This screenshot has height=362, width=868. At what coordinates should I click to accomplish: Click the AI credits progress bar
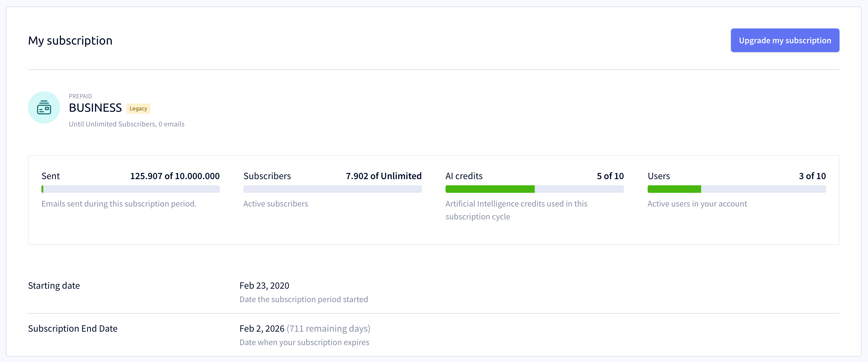click(x=535, y=189)
